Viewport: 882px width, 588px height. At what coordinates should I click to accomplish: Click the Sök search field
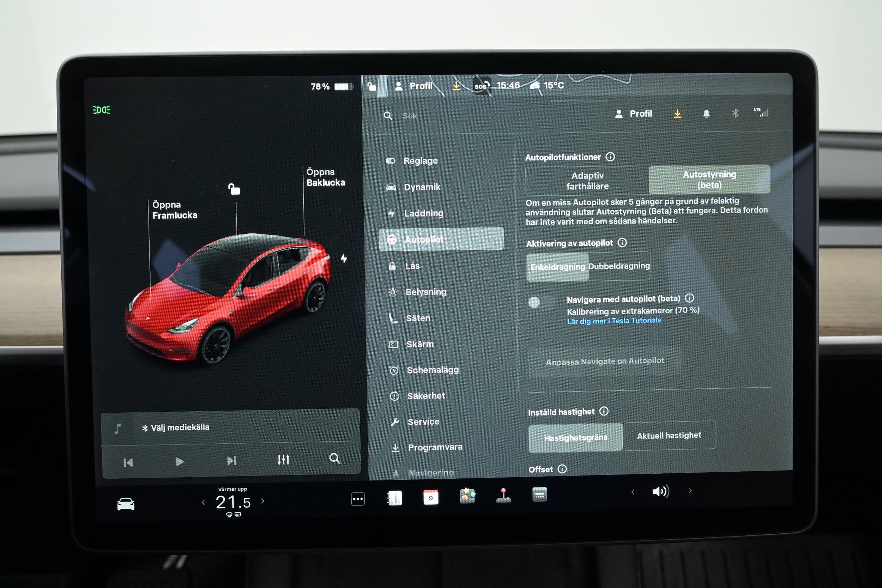point(410,116)
